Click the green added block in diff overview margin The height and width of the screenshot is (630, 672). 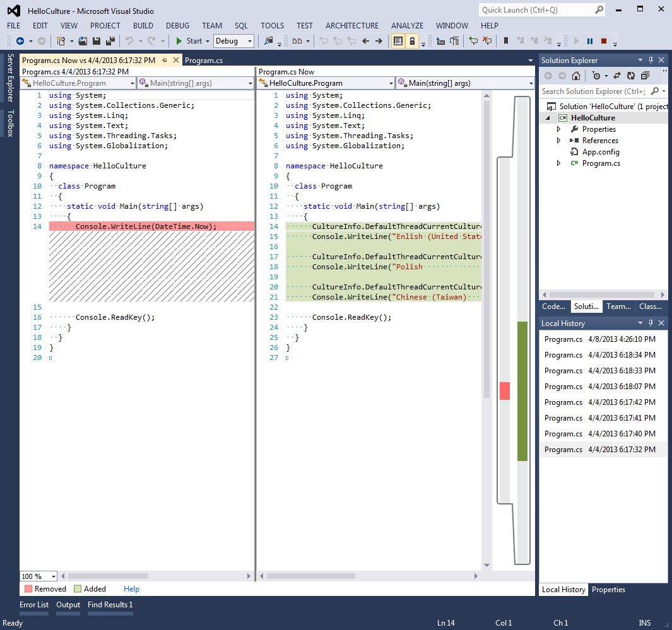coord(522,391)
